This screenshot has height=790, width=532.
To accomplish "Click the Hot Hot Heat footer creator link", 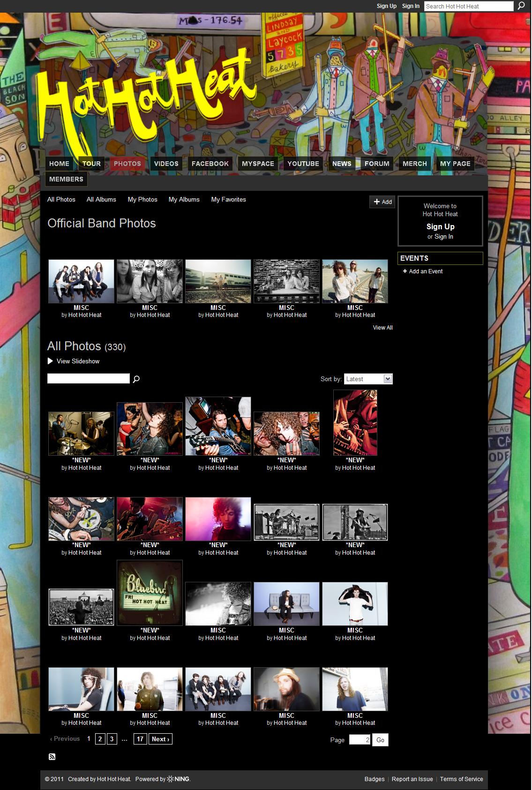I will coord(113,779).
